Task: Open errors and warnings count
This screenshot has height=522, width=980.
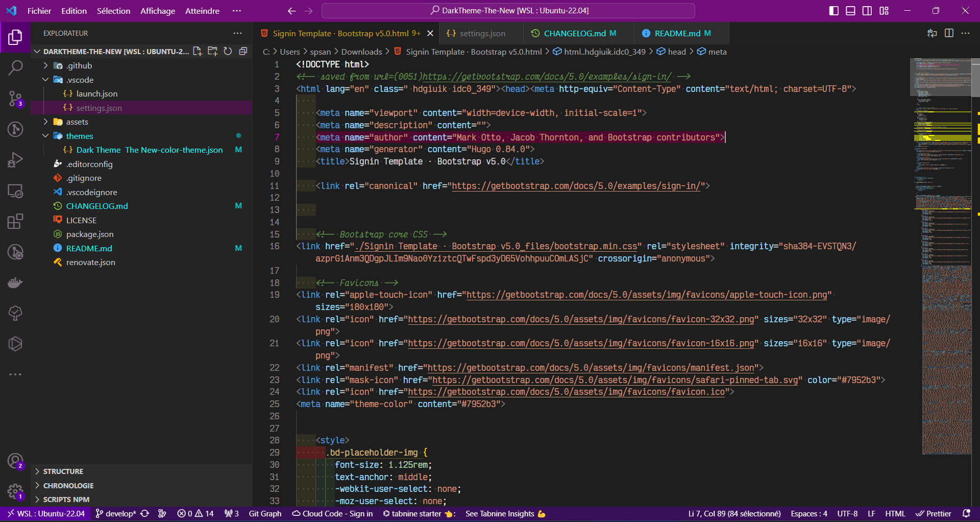Action: click(195, 514)
